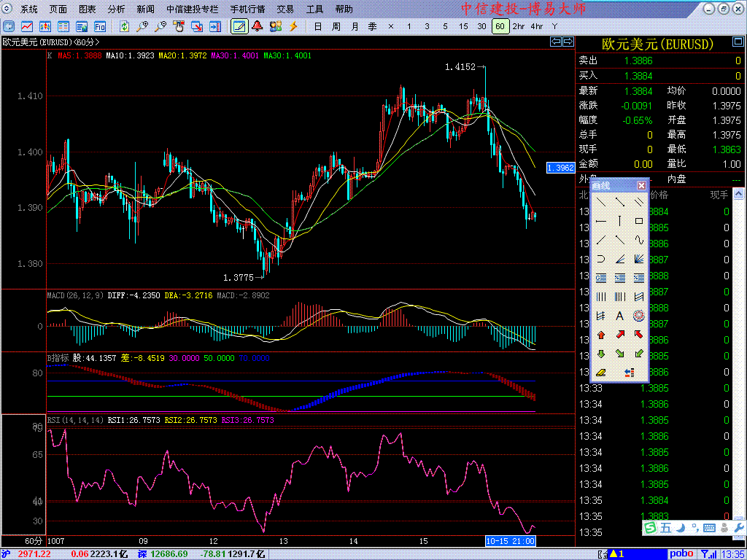This screenshot has height=560, width=747.
Task: Select the rectangle tool in drawing palette
Action: click(638, 221)
